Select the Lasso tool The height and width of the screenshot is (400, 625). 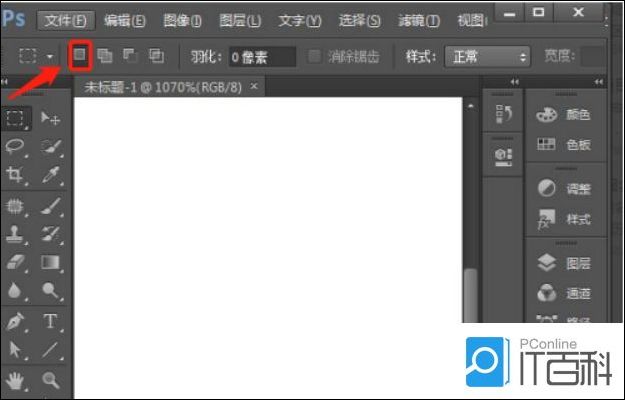coord(15,146)
